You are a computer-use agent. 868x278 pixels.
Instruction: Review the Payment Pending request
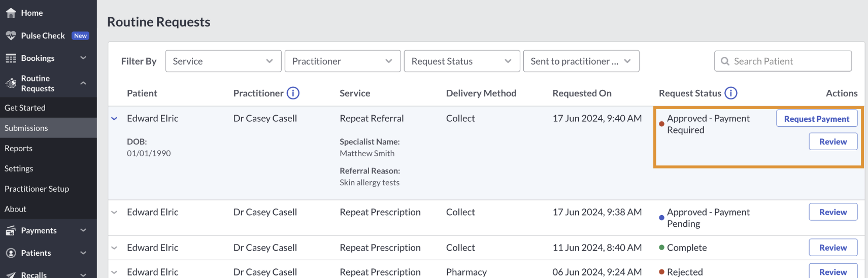833,212
